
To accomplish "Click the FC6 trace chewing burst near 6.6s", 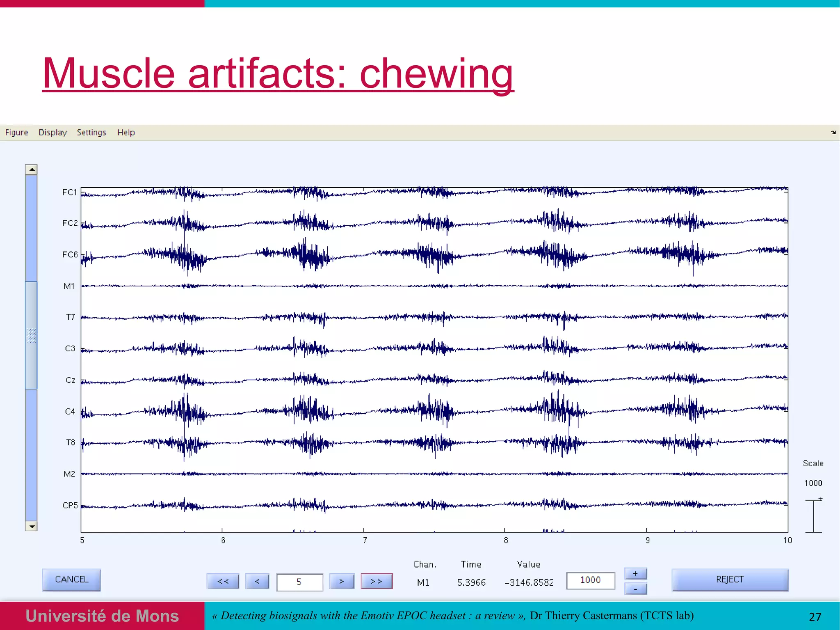I will tap(308, 255).
